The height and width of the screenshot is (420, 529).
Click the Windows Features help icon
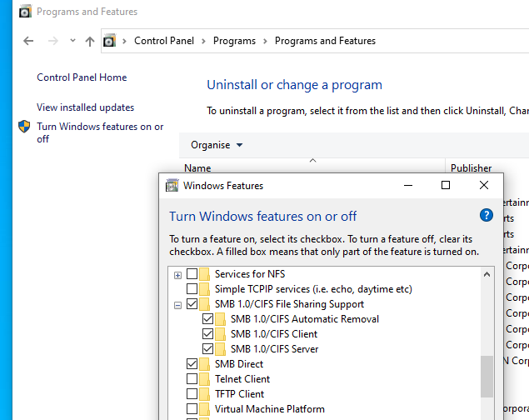click(x=487, y=216)
